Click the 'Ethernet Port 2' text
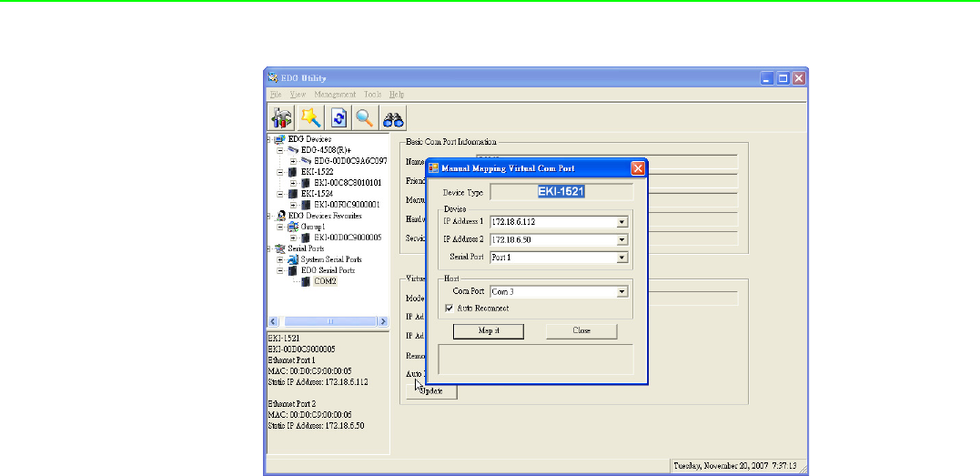Image resolution: width=980 pixels, height=476 pixels. [x=292, y=404]
